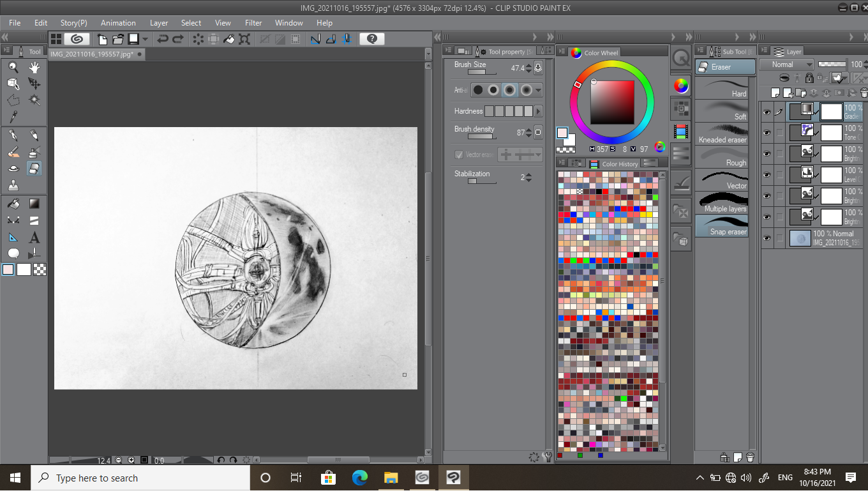Open the Anti-aliasing options dropdown arrow
Image resolution: width=868 pixels, height=493 pixels.
538,90
